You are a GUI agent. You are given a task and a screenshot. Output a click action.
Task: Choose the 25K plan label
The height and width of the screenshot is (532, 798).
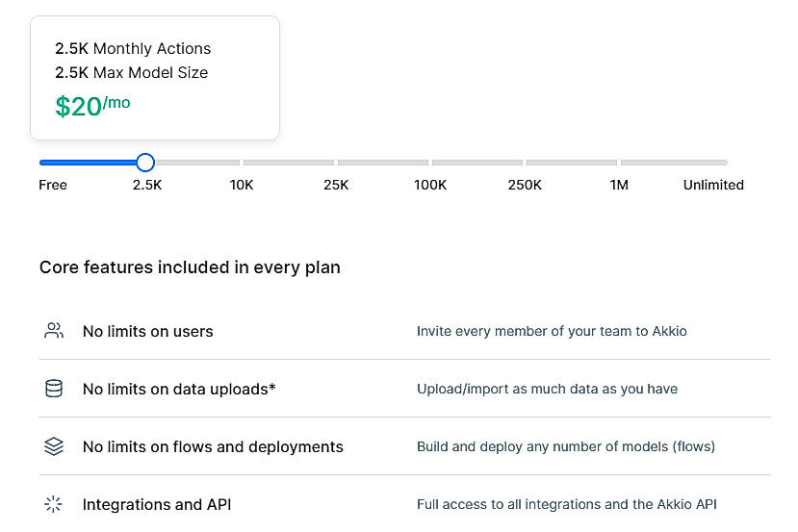[336, 185]
